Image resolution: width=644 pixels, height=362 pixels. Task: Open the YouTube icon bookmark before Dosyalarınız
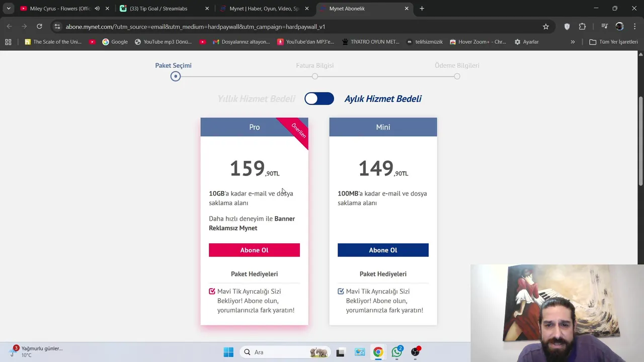point(202,42)
